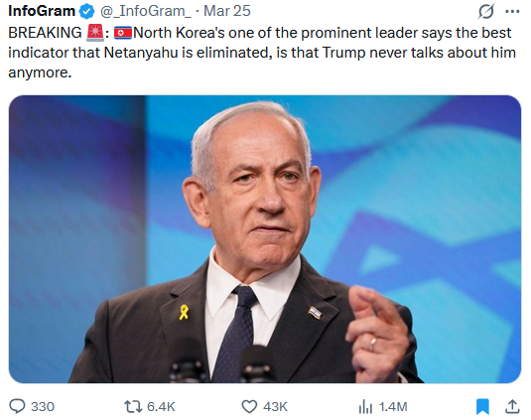Open the three-dot more menu

512,12
